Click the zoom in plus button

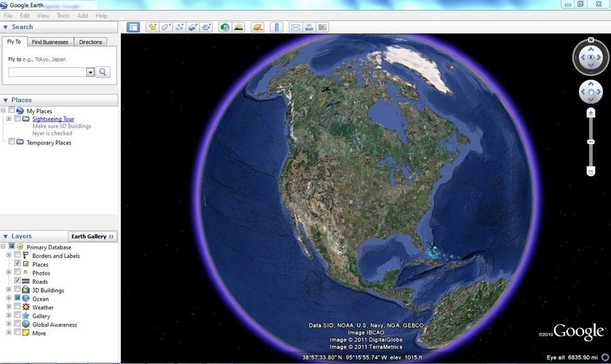pos(591,113)
